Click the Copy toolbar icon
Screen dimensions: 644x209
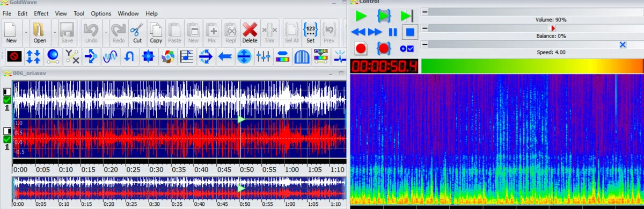click(x=156, y=32)
